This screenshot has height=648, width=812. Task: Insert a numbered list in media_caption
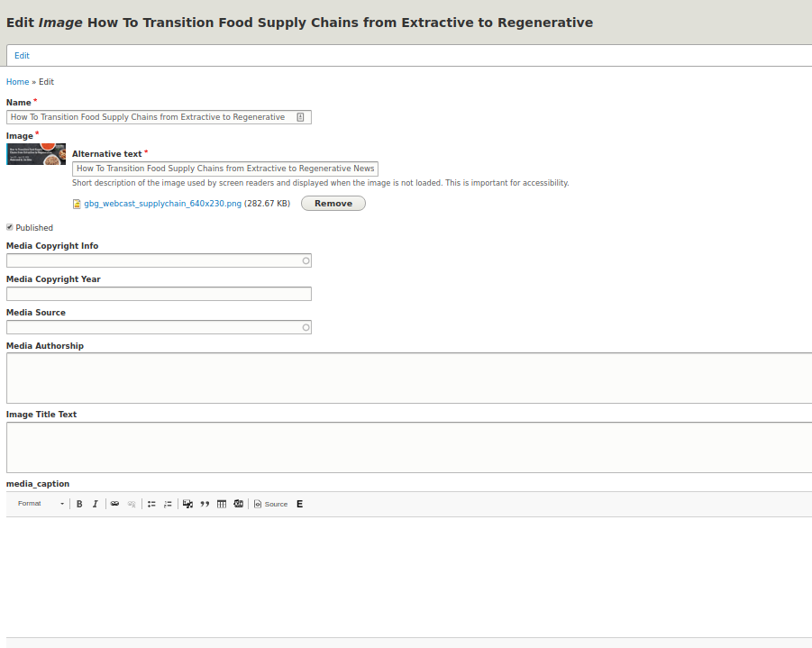[x=168, y=503]
